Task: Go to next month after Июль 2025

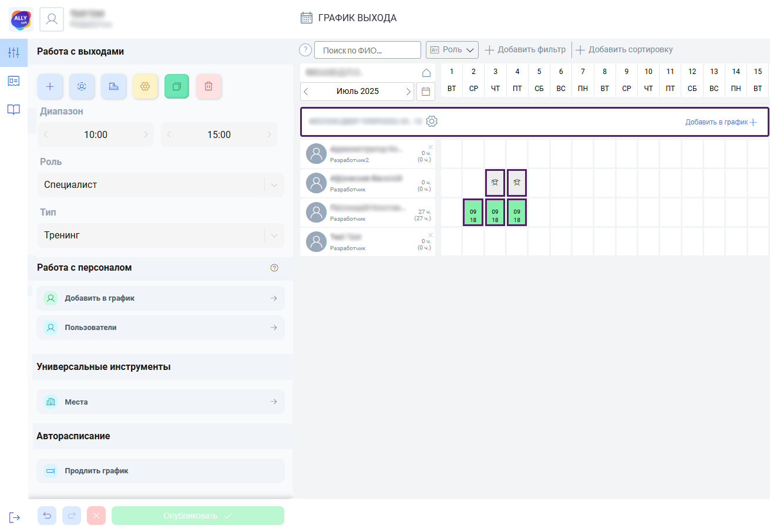Action: pyautogui.click(x=408, y=92)
